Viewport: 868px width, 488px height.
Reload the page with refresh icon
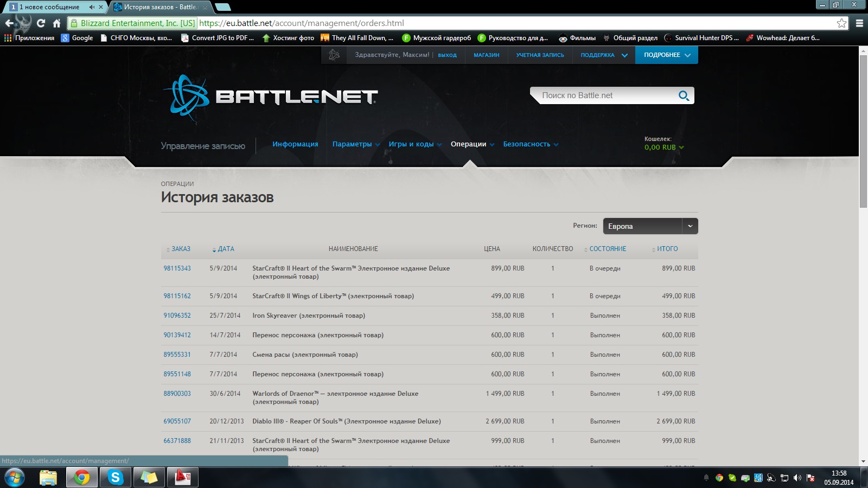pos(41,23)
